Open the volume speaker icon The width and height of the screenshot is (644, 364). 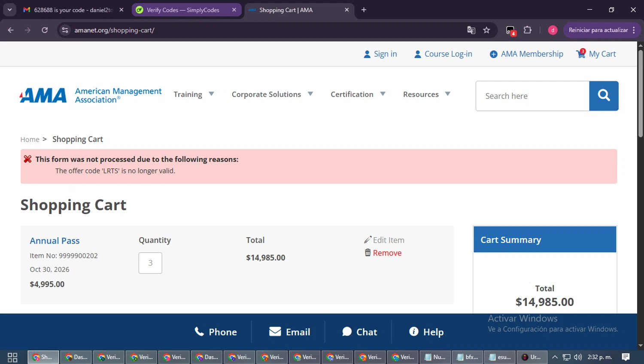tap(578, 357)
